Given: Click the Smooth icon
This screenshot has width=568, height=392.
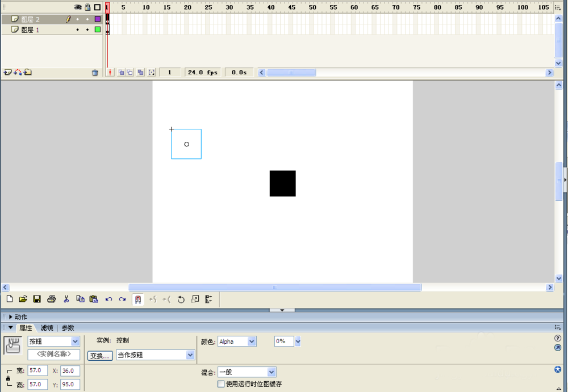Looking at the screenshot, I should (153, 300).
